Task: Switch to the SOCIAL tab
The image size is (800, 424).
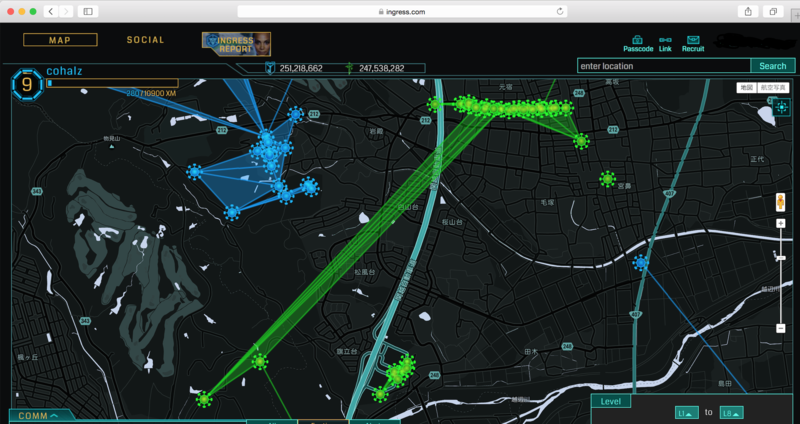Action: click(145, 40)
